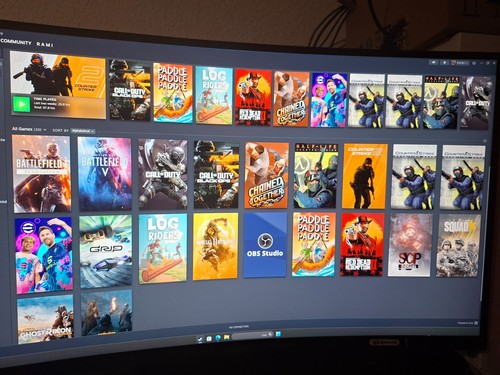The image size is (500, 375).
Task: Click the first taskbar icon with checkmark
Action: [200, 339]
